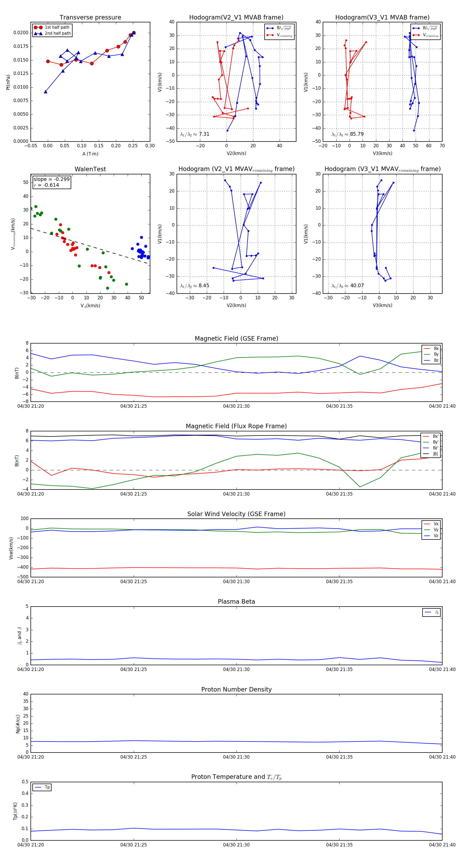The height and width of the screenshot is (868, 473).
Task: Select the "2nd half path" legend entry
Action: click(52, 33)
